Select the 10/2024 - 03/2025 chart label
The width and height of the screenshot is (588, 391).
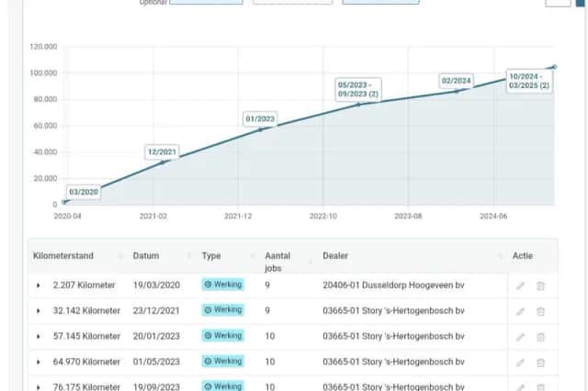tap(529, 81)
